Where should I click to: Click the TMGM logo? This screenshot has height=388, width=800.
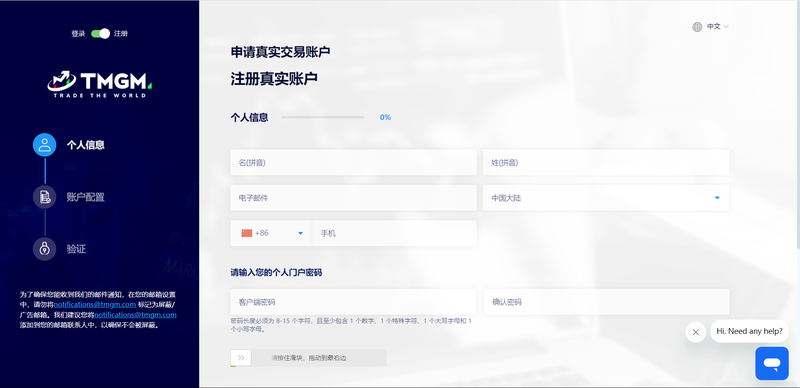[100, 84]
